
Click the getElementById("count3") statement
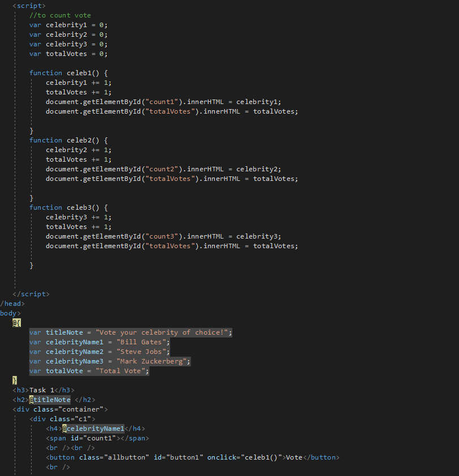click(163, 236)
